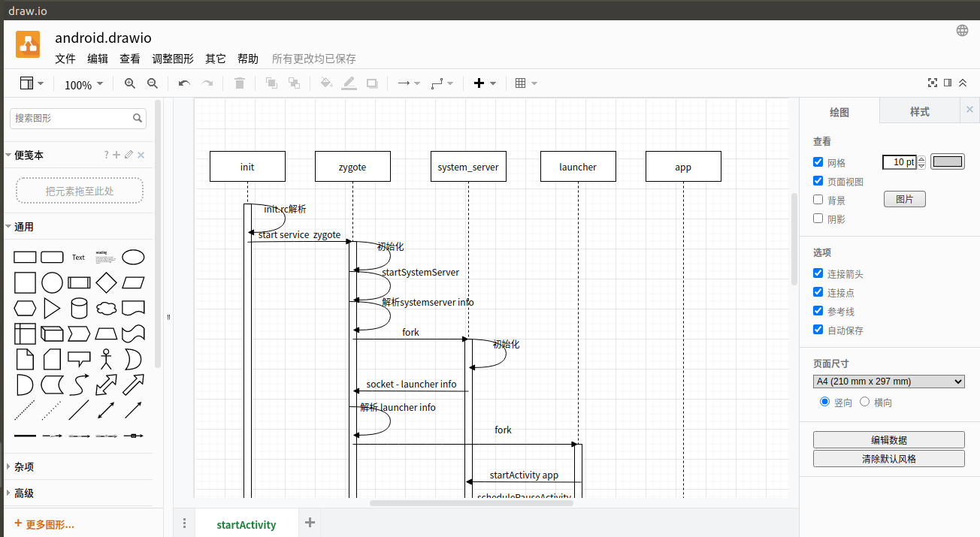
Task: Open the 100% zoom dropdown
Action: point(83,84)
